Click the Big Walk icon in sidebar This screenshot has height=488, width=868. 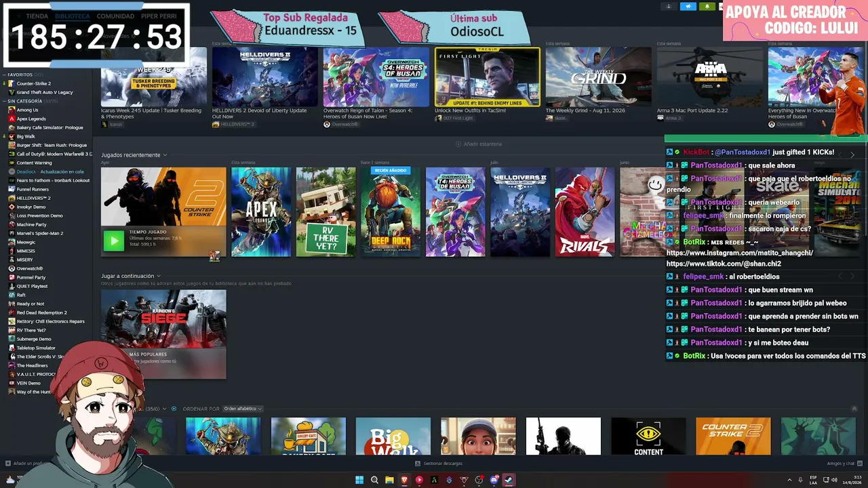tap(12, 136)
